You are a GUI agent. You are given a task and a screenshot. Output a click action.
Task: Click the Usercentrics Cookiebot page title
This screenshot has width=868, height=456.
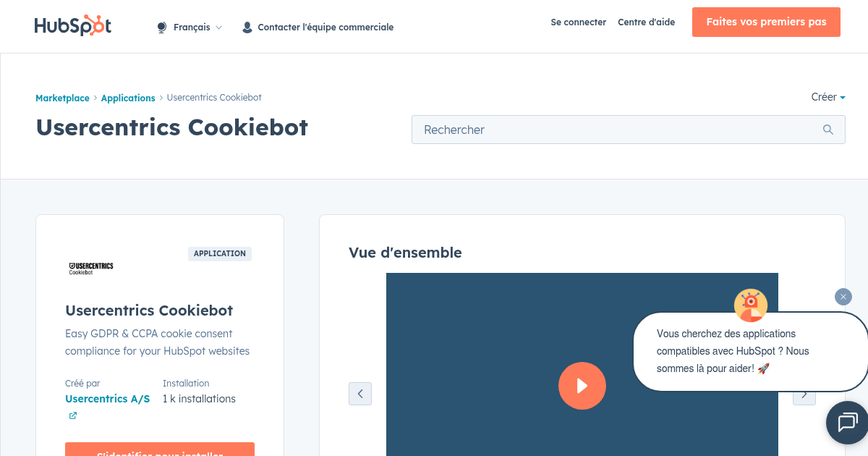(172, 127)
